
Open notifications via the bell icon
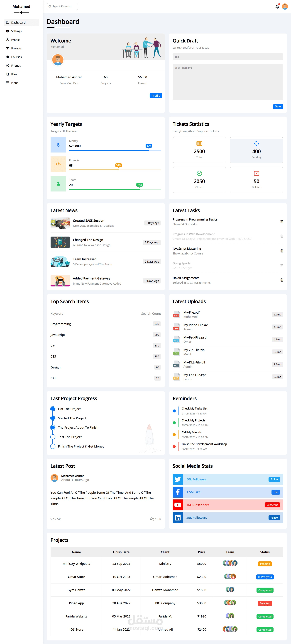(x=277, y=7)
